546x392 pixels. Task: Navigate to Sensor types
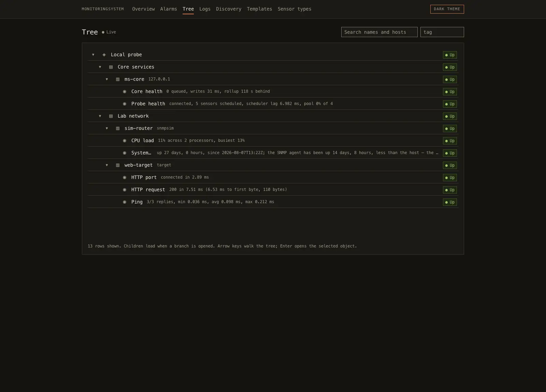click(294, 9)
